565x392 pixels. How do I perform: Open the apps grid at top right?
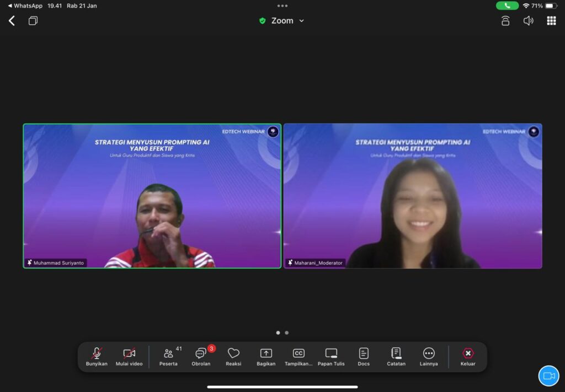coord(551,20)
